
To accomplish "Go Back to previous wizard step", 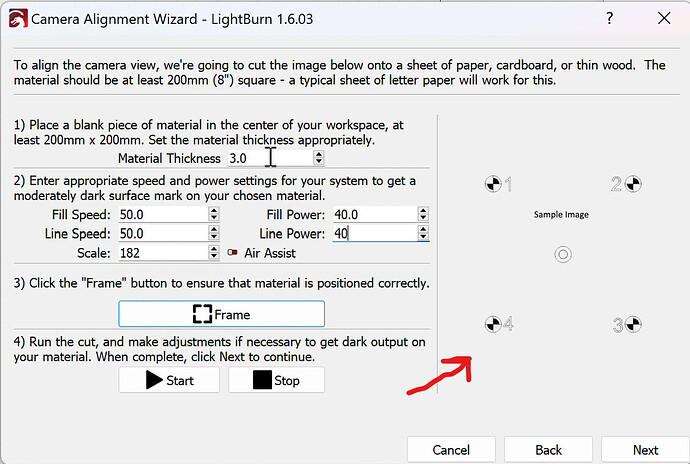I will click(548, 450).
